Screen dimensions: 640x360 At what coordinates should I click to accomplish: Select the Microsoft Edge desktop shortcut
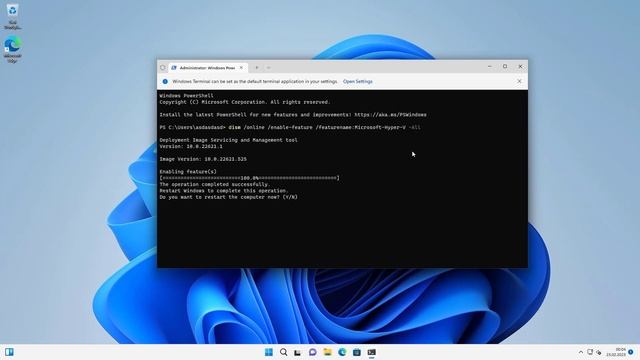13,49
